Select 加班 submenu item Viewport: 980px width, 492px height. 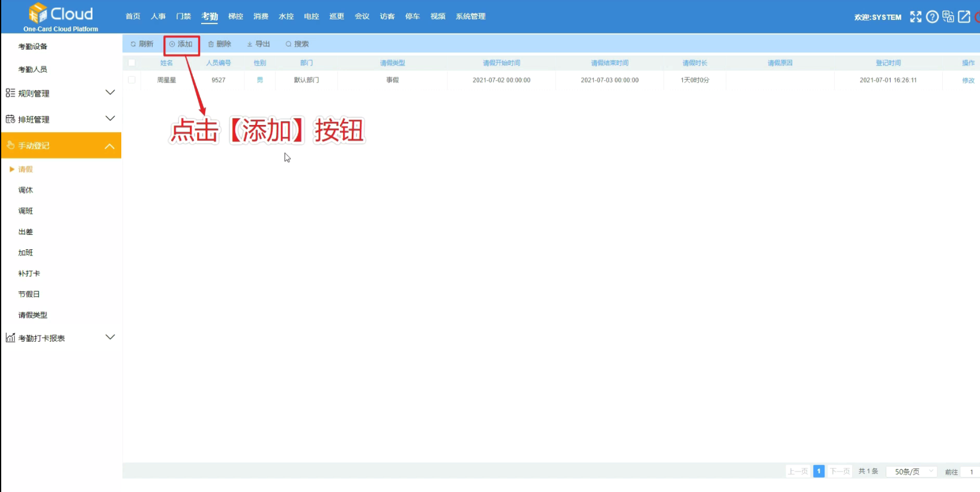click(x=25, y=252)
